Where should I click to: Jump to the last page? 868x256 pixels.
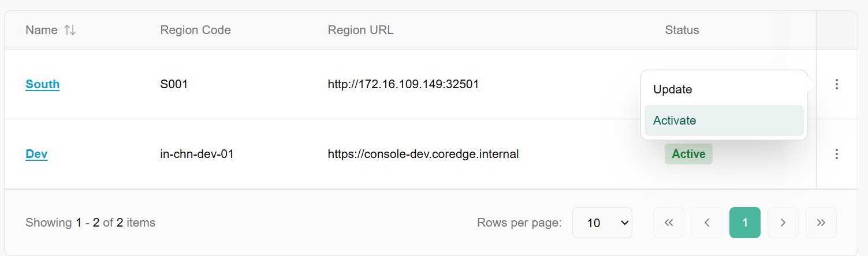click(821, 223)
